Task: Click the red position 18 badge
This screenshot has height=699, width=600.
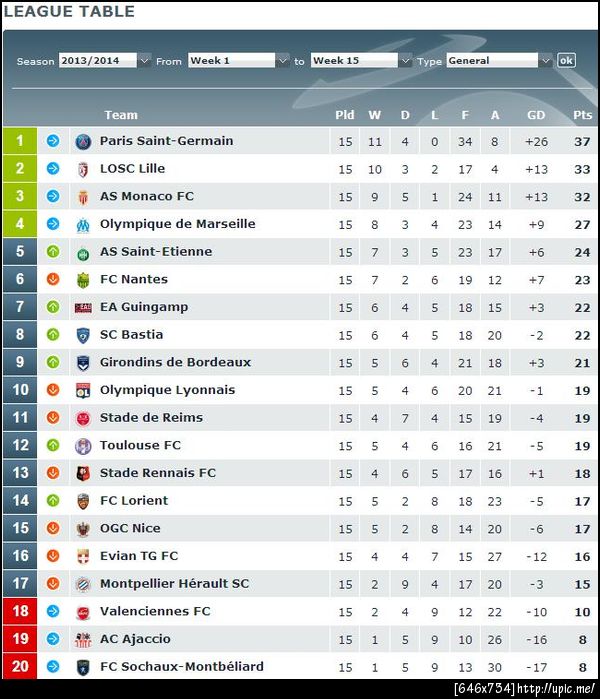Action: [x=20, y=612]
